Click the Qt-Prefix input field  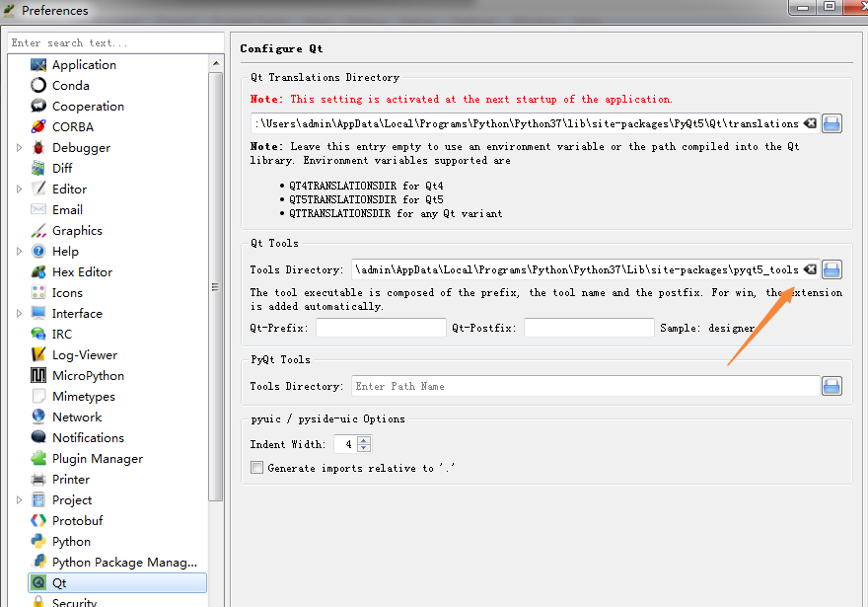click(x=381, y=328)
